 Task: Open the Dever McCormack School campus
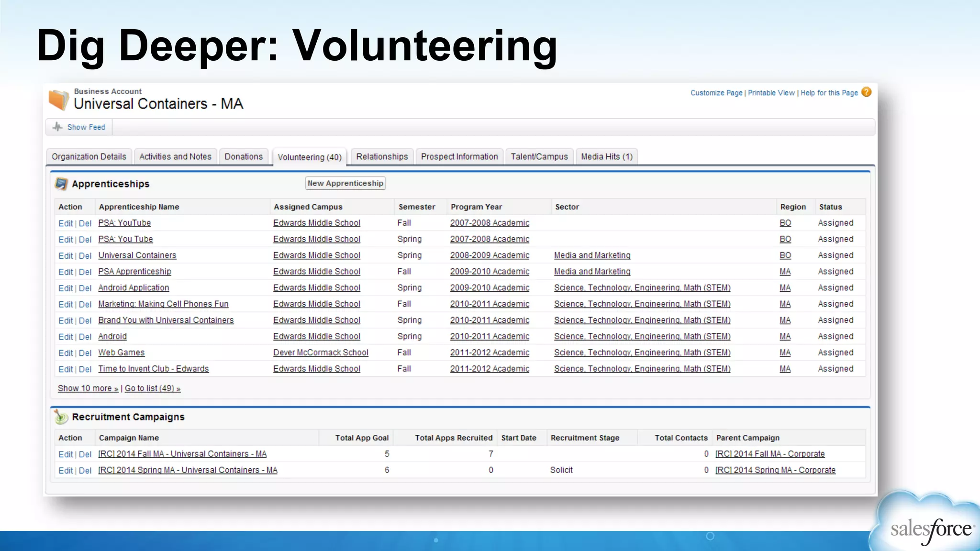[x=321, y=353]
